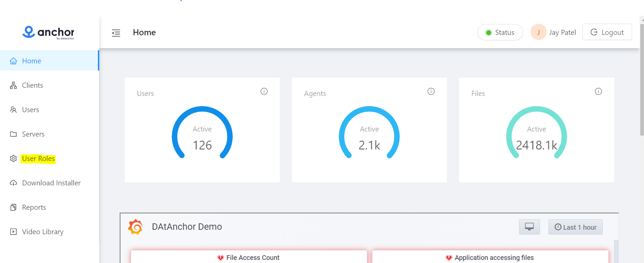The image size is (644, 263).
Task: Open the Last 1 hour time picker
Action: coord(575,227)
